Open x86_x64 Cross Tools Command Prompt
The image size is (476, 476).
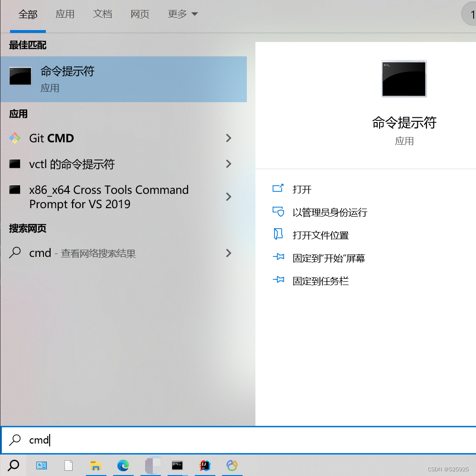124,197
